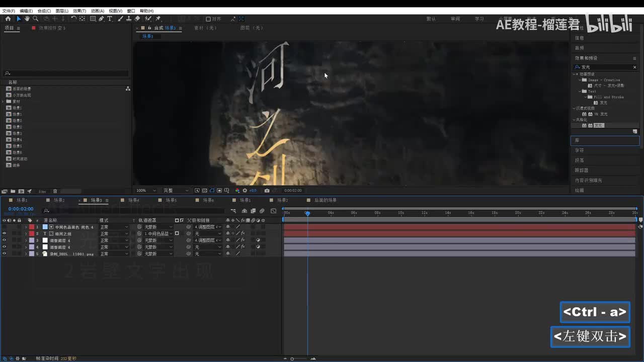Open the 段落 panel
Viewport: 644px width, 362px height.
580,160
